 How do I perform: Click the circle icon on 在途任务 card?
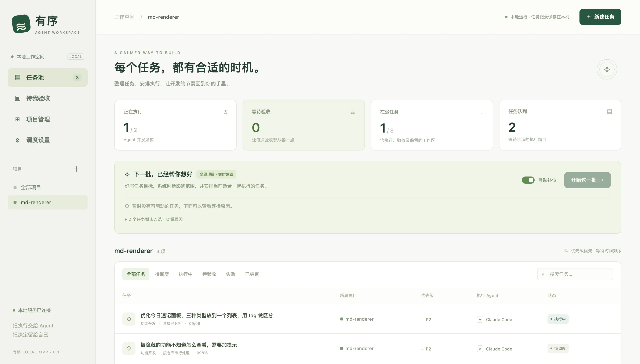click(x=482, y=113)
